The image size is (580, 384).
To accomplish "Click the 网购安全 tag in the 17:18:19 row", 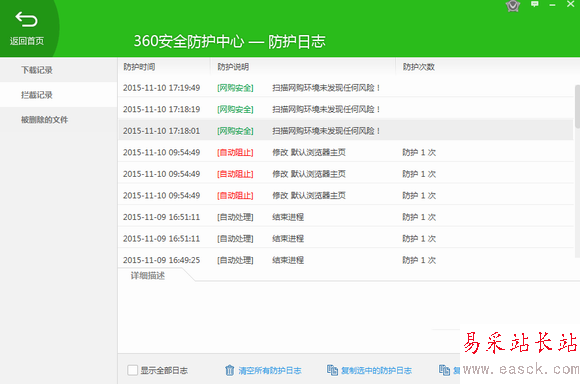I will coord(235,110).
